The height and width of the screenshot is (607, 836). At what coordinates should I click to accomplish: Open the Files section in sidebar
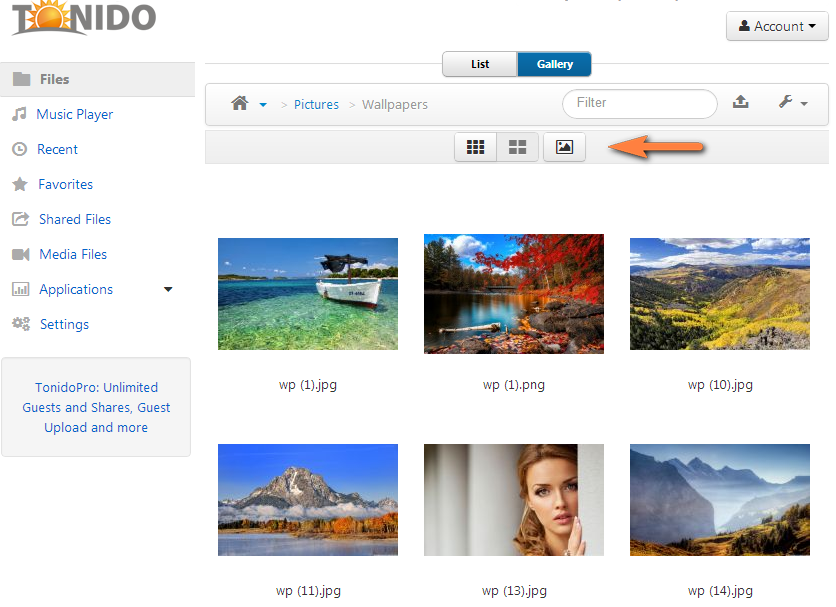98,79
